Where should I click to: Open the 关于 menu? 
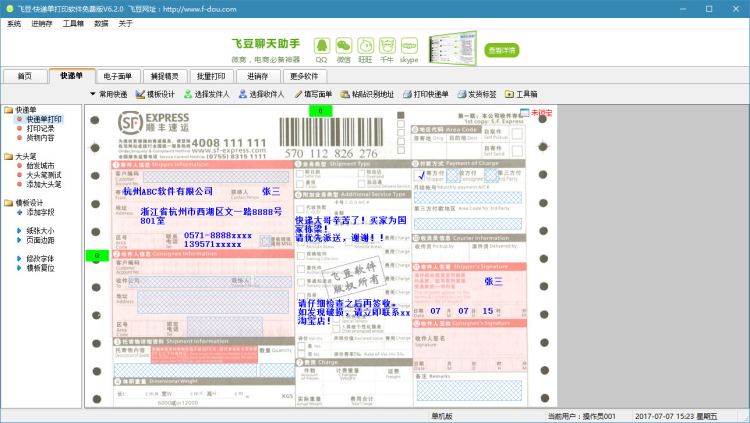(125, 23)
